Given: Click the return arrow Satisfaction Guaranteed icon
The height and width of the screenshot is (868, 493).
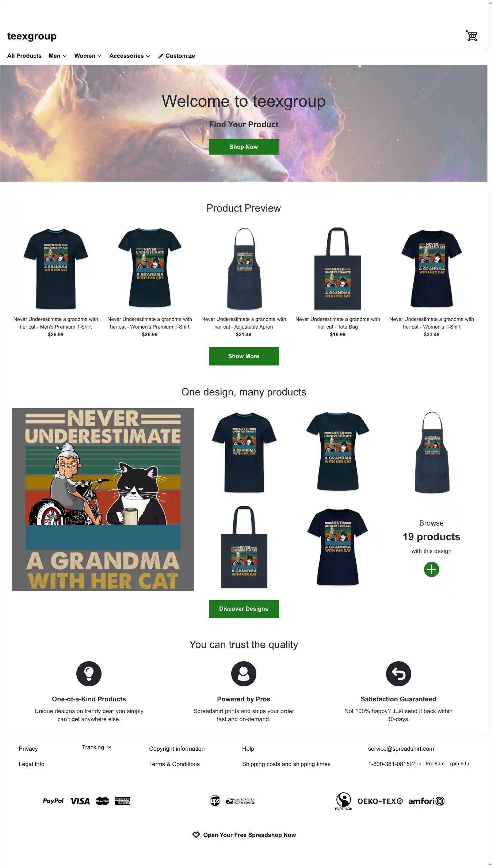Looking at the screenshot, I should [x=398, y=674].
